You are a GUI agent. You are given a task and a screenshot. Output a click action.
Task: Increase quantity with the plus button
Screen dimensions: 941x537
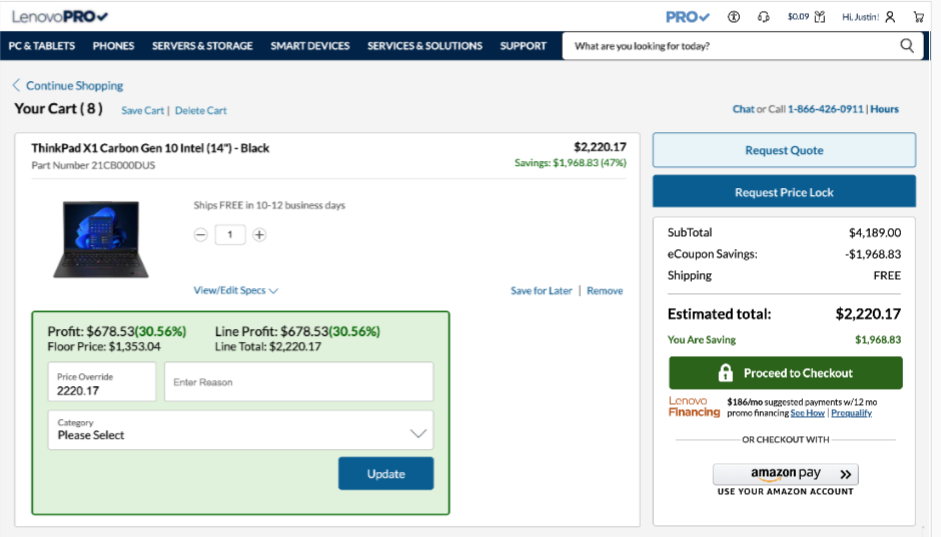tap(259, 235)
